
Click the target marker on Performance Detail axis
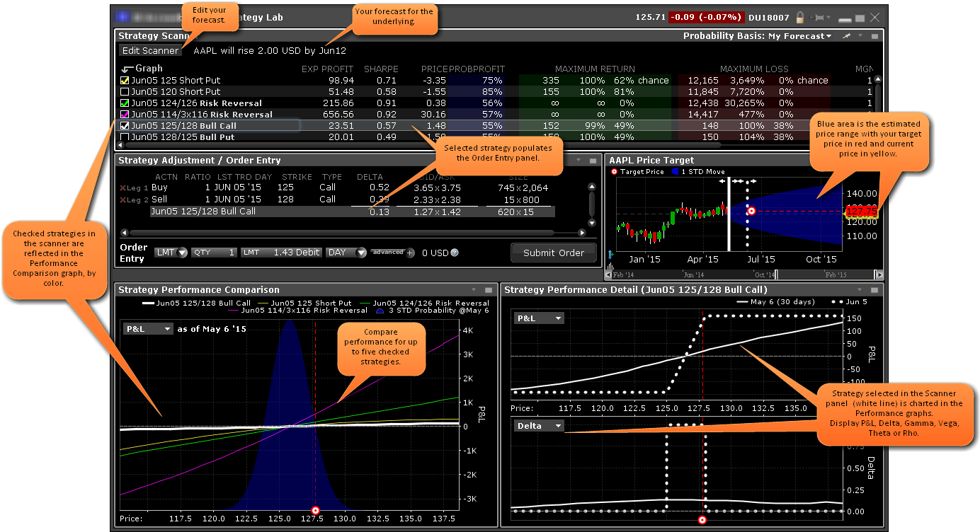pos(702,520)
